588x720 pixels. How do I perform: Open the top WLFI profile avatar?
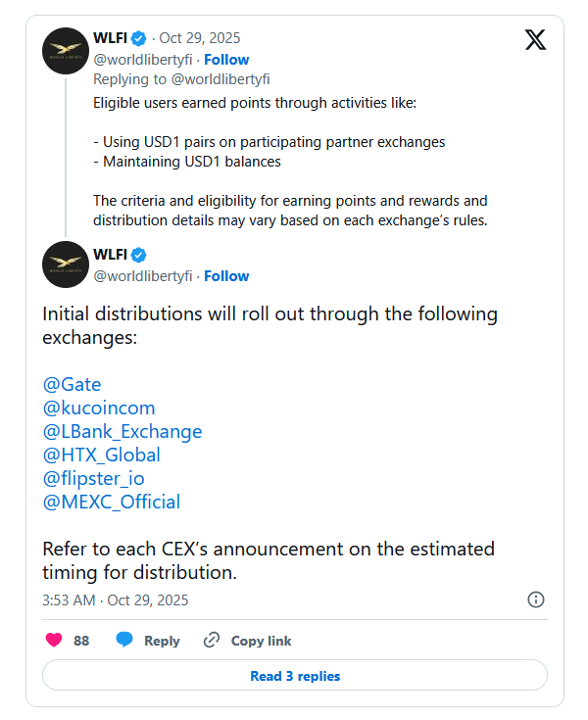point(66,51)
